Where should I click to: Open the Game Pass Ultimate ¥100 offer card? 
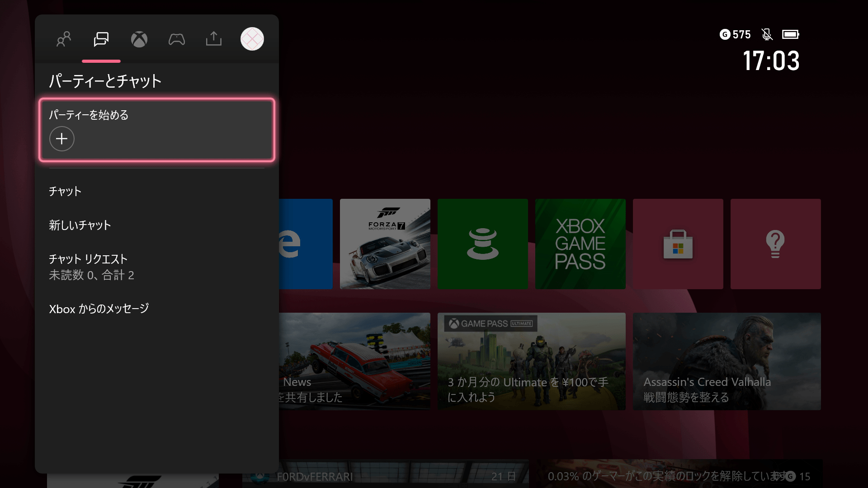[x=532, y=361]
